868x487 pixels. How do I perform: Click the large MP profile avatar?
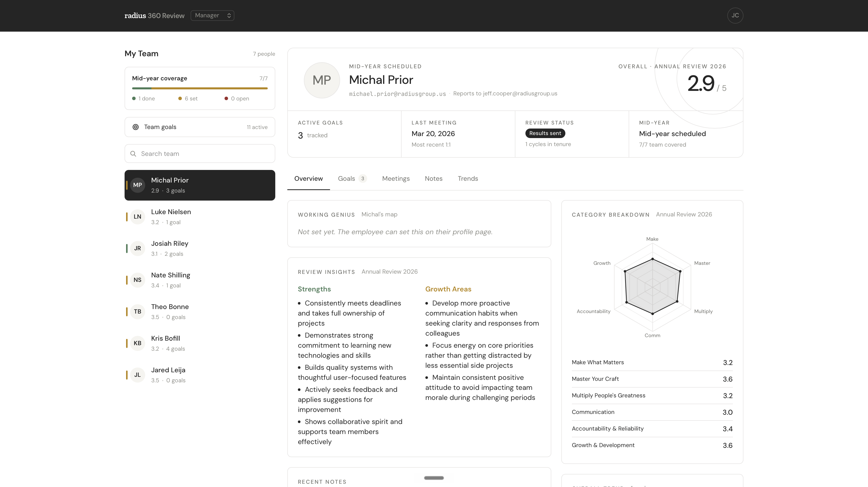(x=322, y=80)
